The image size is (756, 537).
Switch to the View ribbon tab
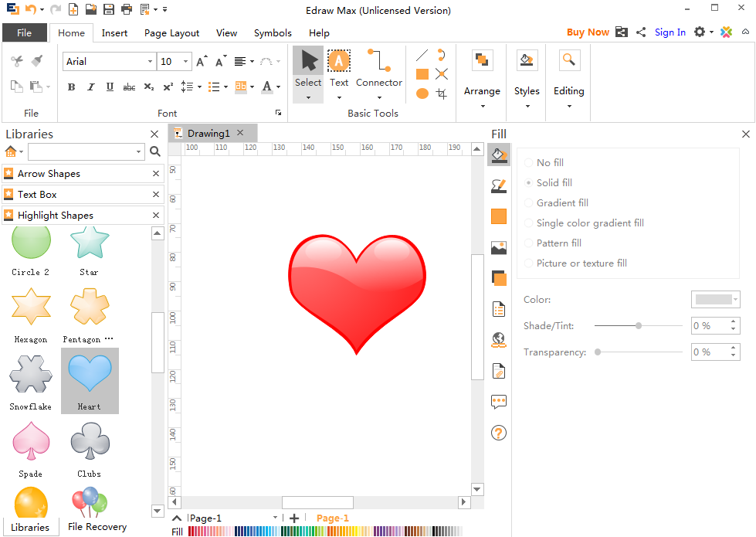226,32
